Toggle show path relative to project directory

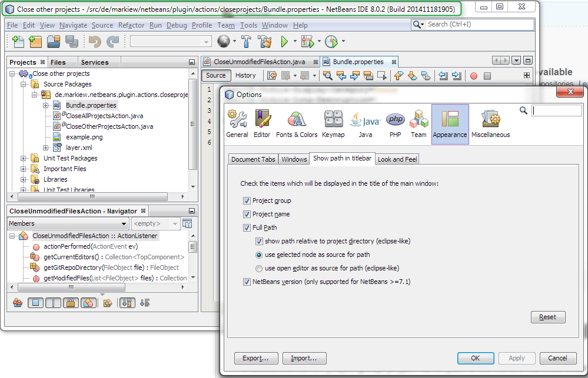(259, 241)
